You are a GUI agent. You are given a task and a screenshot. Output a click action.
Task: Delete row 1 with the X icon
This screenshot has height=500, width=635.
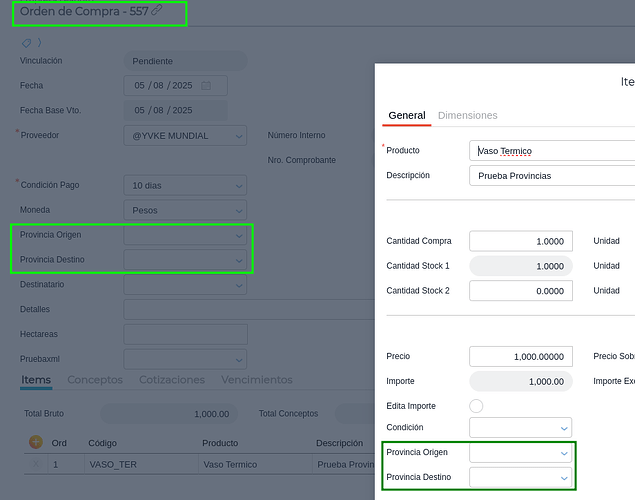click(x=36, y=465)
